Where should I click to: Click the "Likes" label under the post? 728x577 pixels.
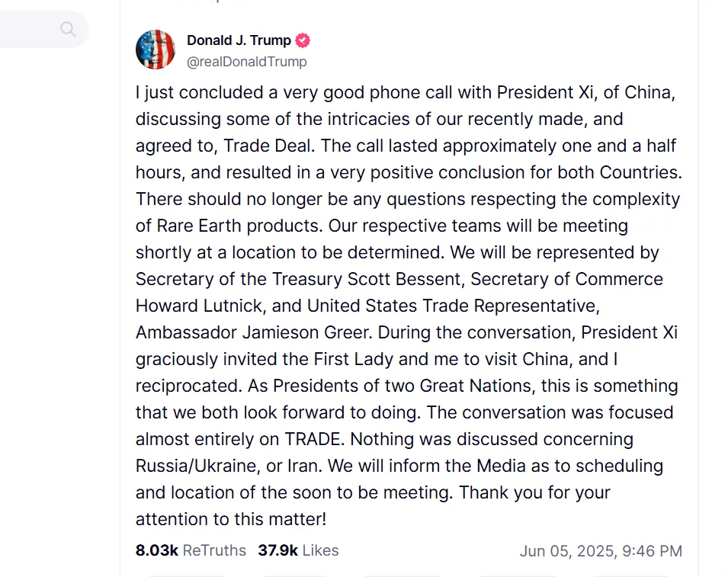[x=320, y=550]
